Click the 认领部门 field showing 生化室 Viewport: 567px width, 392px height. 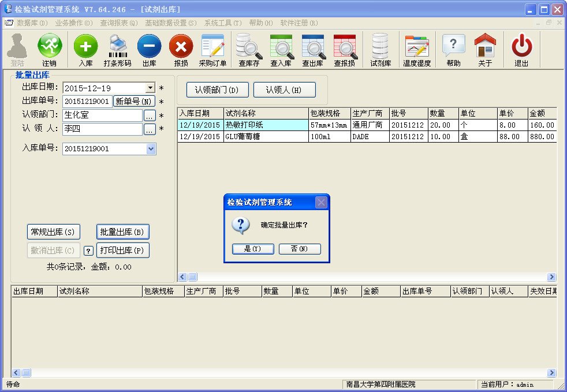(103, 115)
